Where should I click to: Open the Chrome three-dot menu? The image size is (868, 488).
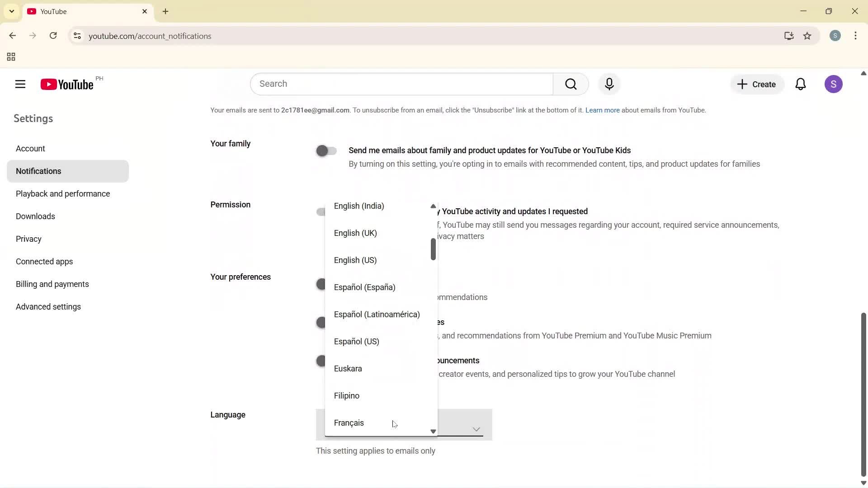click(855, 36)
